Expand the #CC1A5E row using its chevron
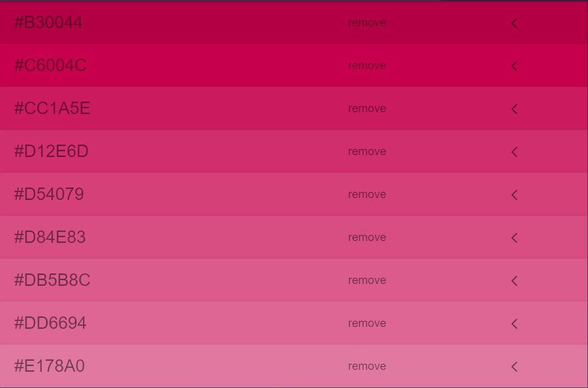The height and width of the screenshot is (388, 588). coord(514,109)
